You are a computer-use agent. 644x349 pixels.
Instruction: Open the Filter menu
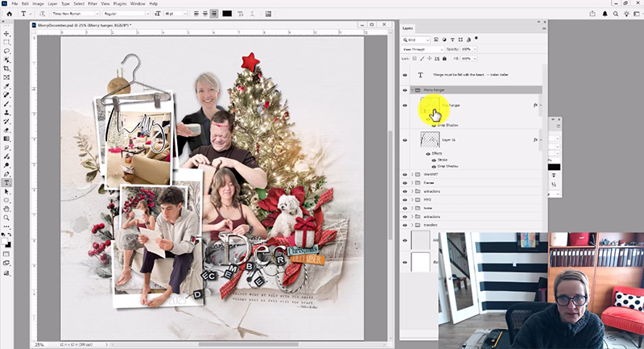click(x=93, y=4)
